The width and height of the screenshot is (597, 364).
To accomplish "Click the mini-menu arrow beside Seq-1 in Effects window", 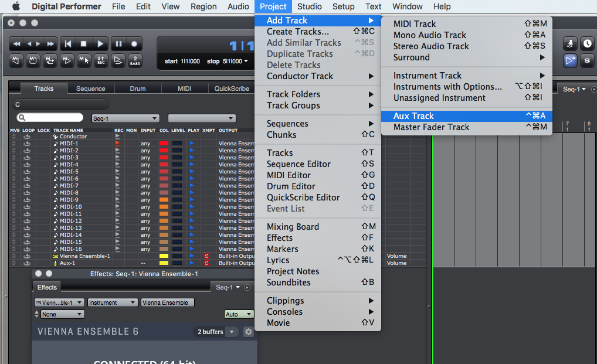I will (247, 288).
